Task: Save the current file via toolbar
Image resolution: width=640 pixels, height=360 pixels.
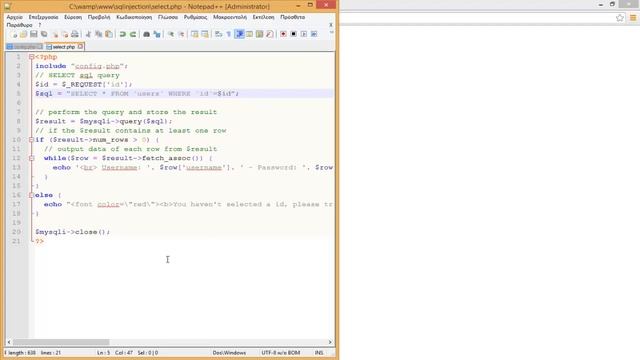Action: pyautogui.click(x=33, y=34)
